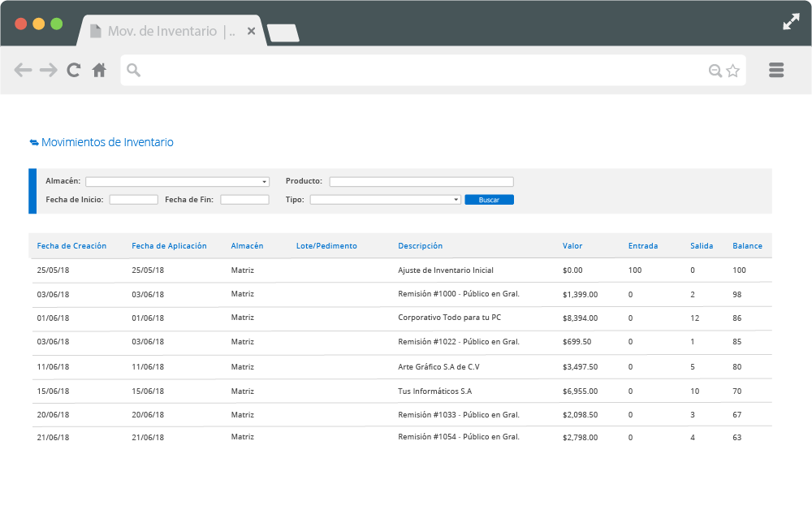Click the value $2,798.00
This screenshot has width=812, height=506.
(580, 438)
